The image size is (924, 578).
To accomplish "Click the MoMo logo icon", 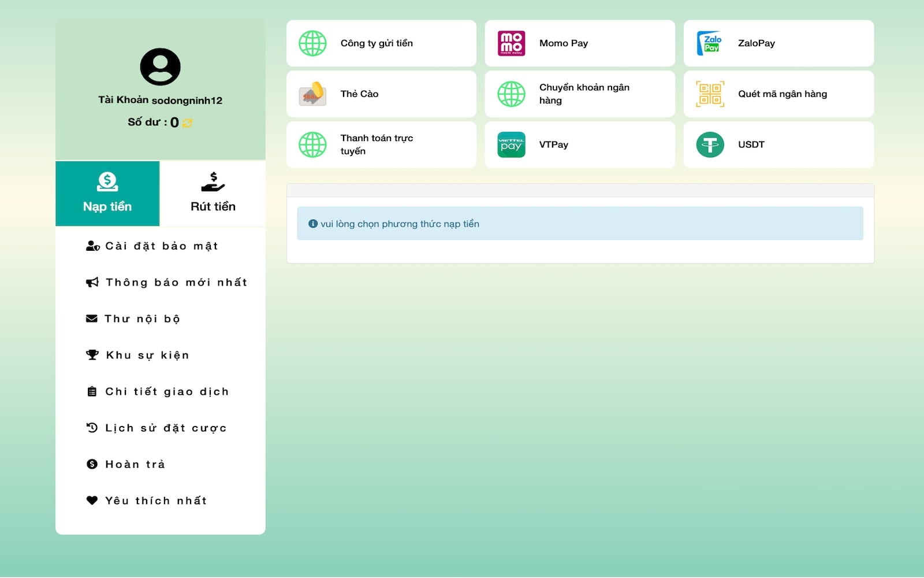I will [511, 43].
